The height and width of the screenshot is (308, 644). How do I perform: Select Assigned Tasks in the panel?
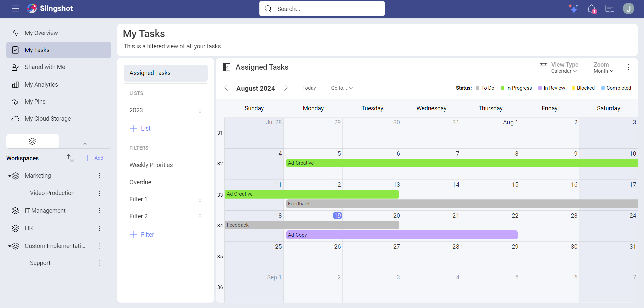point(166,73)
